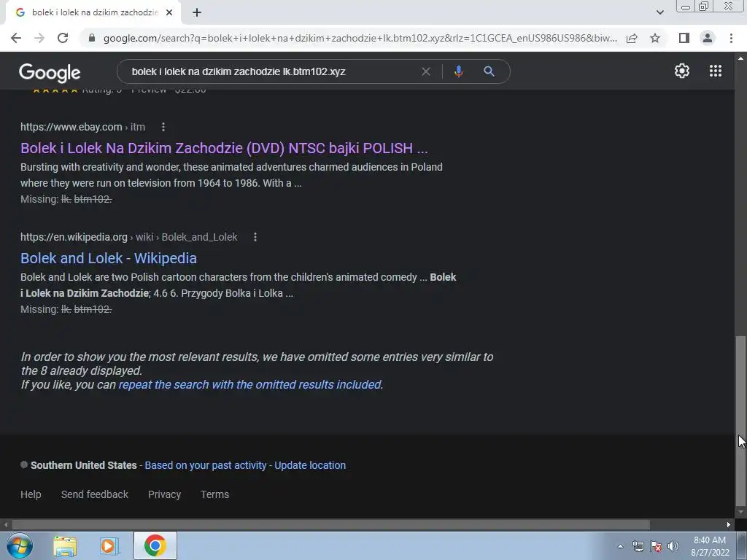This screenshot has width=747, height=560.
Task: Open Google quick settings gear
Action: pyautogui.click(x=682, y=71)
